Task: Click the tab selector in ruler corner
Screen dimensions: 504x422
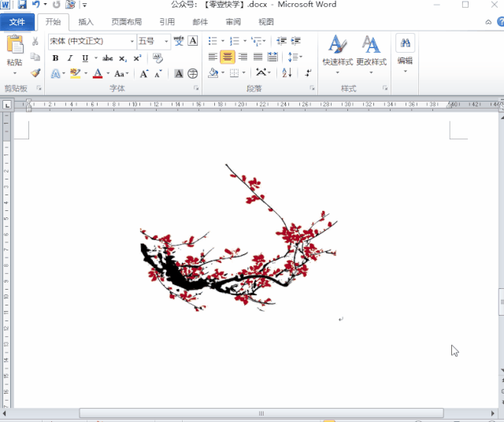Action: [7, 105]
